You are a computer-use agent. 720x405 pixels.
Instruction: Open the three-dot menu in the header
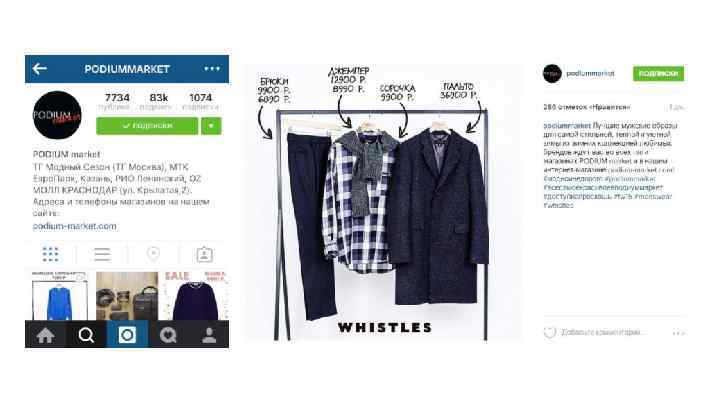[x=212, y=69]
